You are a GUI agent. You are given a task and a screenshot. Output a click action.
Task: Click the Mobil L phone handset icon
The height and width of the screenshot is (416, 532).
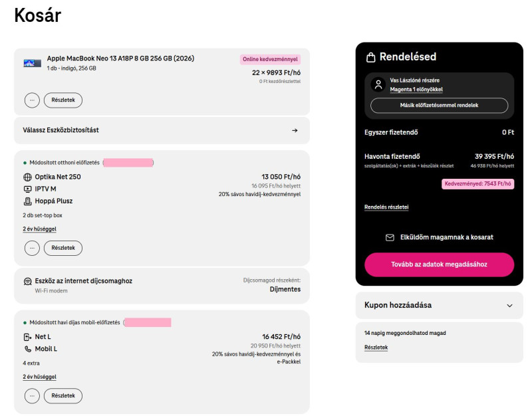(28, 349)
